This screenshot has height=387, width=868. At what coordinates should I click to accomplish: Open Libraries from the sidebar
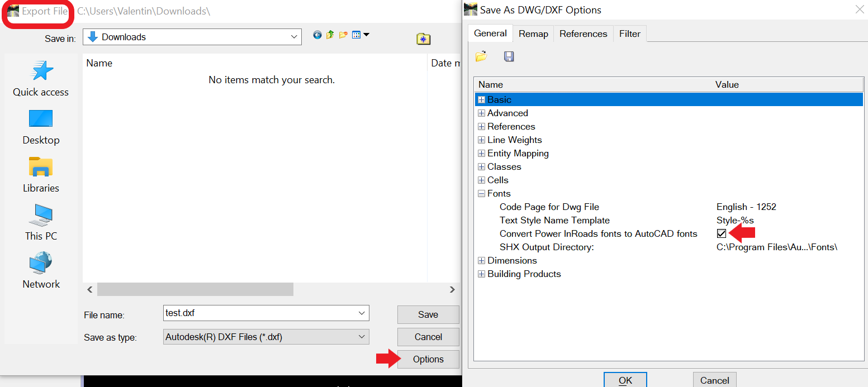point(40,174)
